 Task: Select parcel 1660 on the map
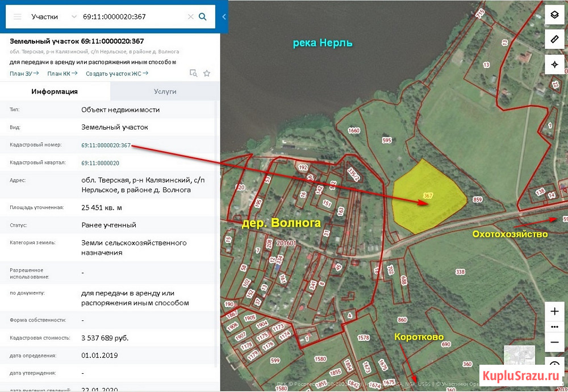pyautogui.click(x=353, y=131)
